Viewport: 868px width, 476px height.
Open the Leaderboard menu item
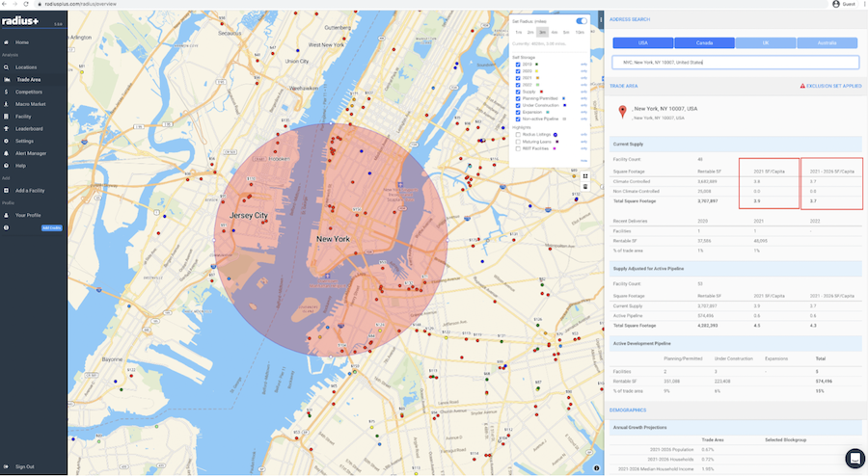pos(29,129)
